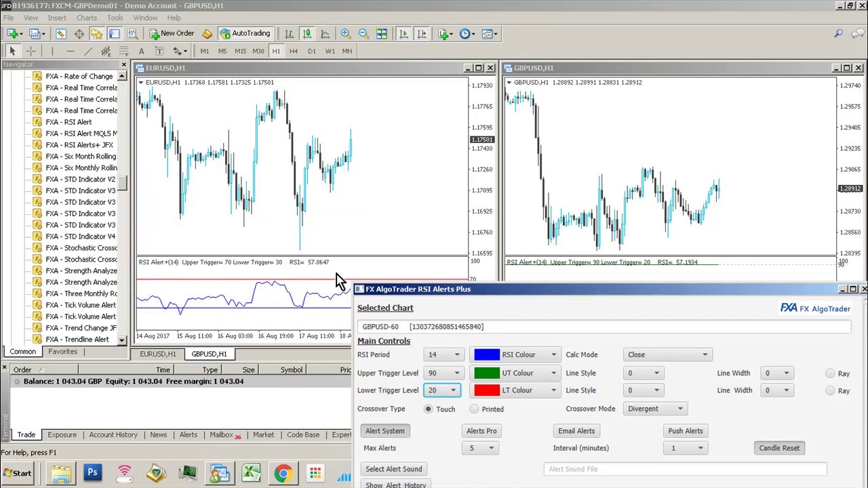Pick the red LT Colour swatch
Image resolution: width=868 pixels, height=488 pixels.
487,390
